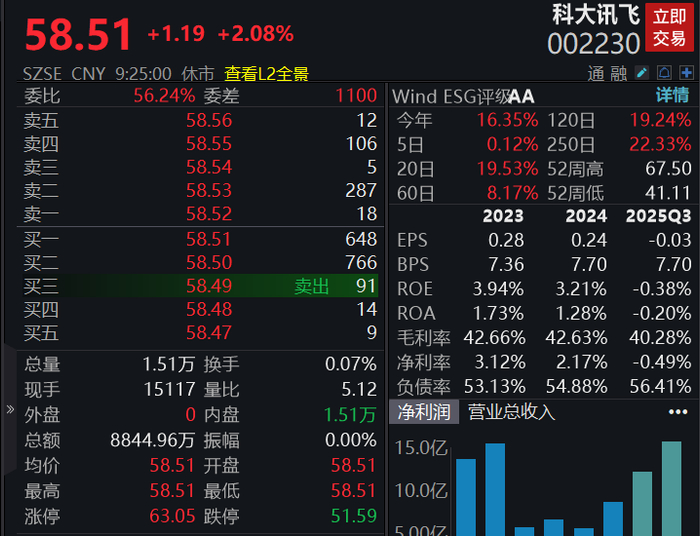Image resolution: width=700 pixels, height=536 pixels.
Task: Open the three-dot more options menu
Action: tap(678, 411)
